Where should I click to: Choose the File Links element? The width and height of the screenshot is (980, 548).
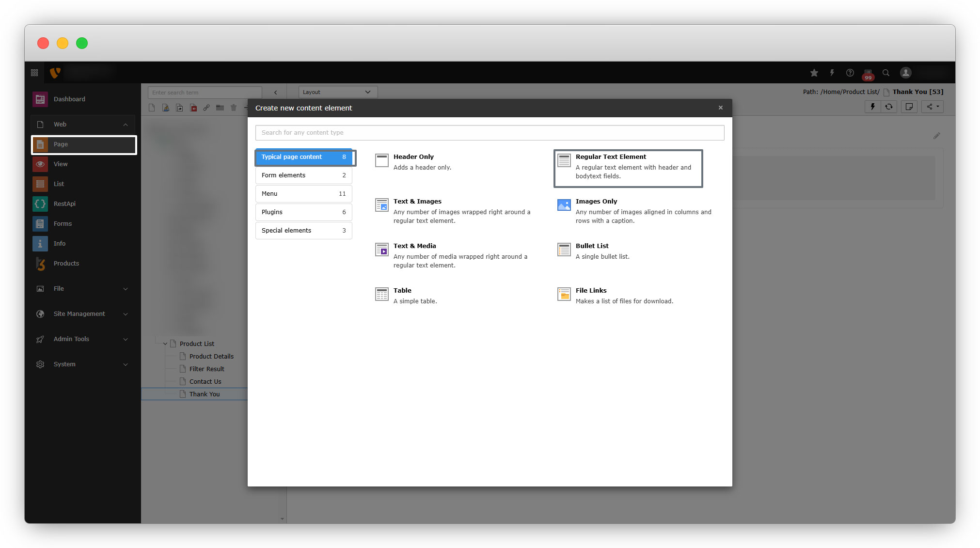(591, 291)
